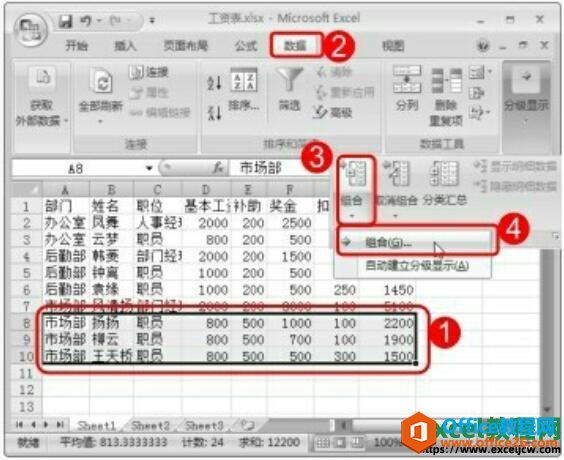The width and height of the screenshot is (564, 460).
Task: Switch to the 数据 ribbon tab
Action: (296, 46)
